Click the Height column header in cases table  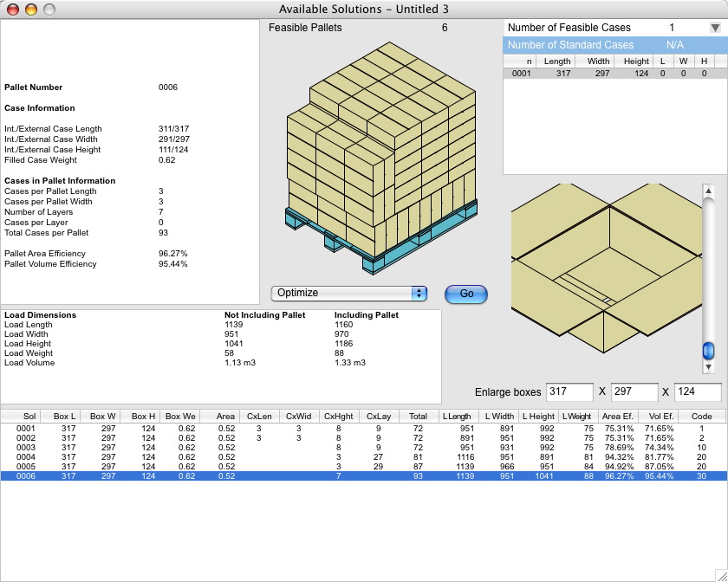634,61
